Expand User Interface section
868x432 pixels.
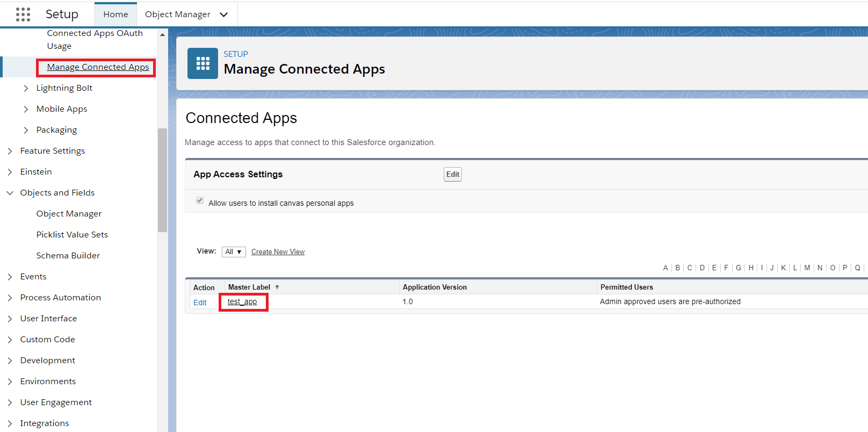(x=10, y=319)
